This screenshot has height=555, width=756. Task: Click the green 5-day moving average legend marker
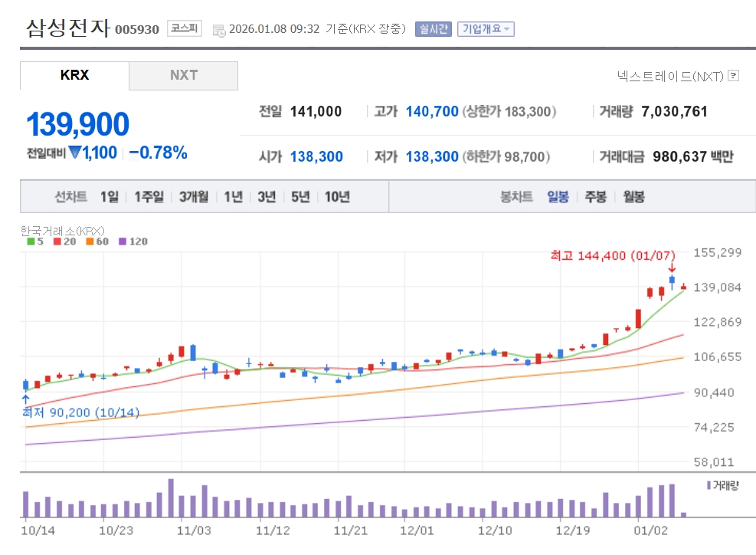point(30,241)
